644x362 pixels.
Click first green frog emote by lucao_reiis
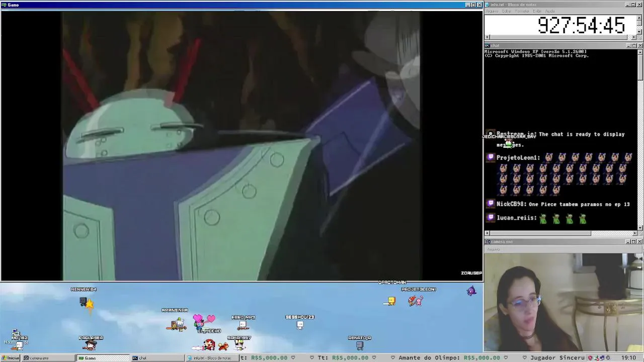click(x=543, y=218)
